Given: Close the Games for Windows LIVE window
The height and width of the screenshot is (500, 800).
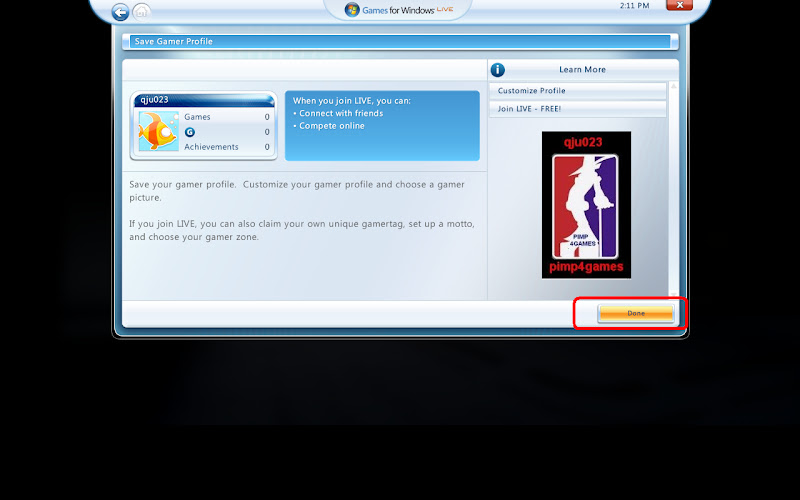Looking at the screenshot, I should click(679, 5).
